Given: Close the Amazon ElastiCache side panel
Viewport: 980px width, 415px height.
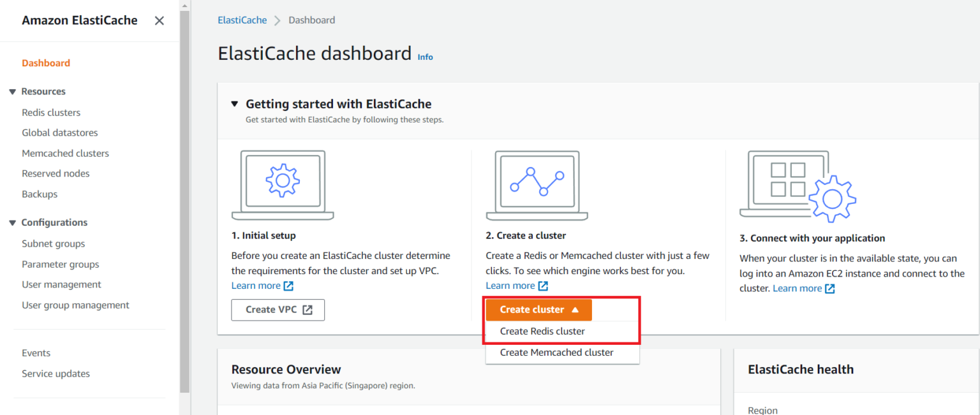Looking at the screenshot, I should [x=159, y=20].
